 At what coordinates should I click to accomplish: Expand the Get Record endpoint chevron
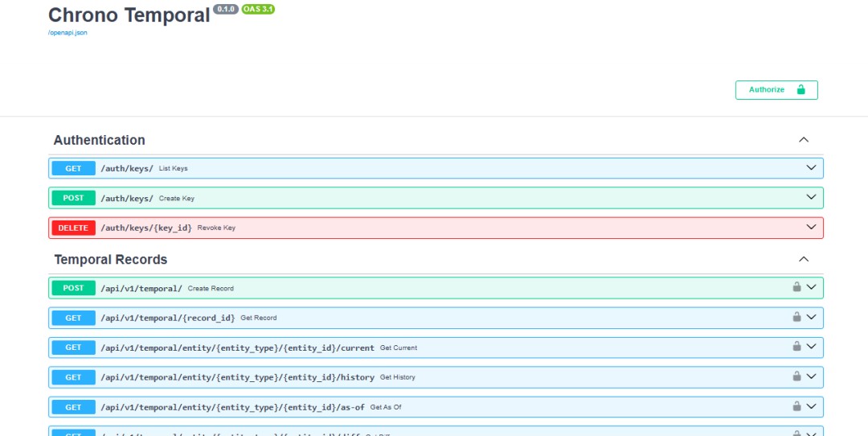click(x=811, y=317)
